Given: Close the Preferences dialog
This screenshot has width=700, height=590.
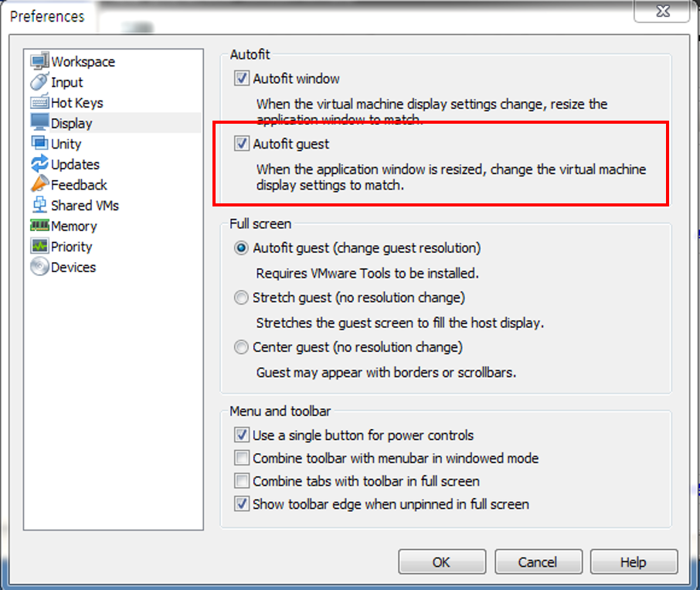Looking at the screenshot, I should 662,11.
